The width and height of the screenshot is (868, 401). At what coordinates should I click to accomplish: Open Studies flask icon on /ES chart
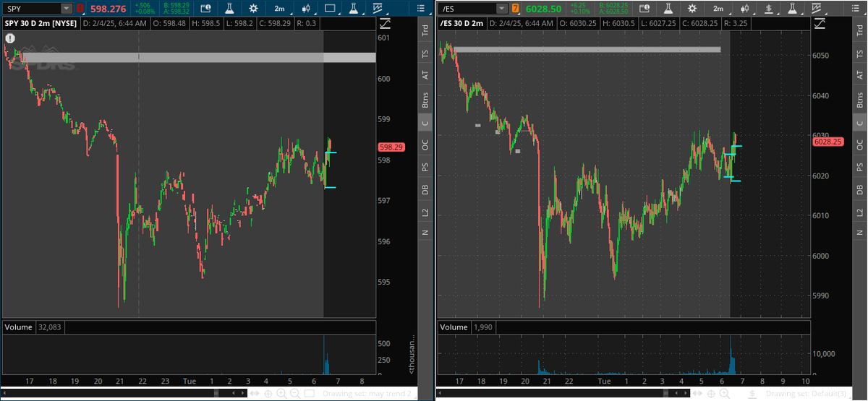[669, 9]
